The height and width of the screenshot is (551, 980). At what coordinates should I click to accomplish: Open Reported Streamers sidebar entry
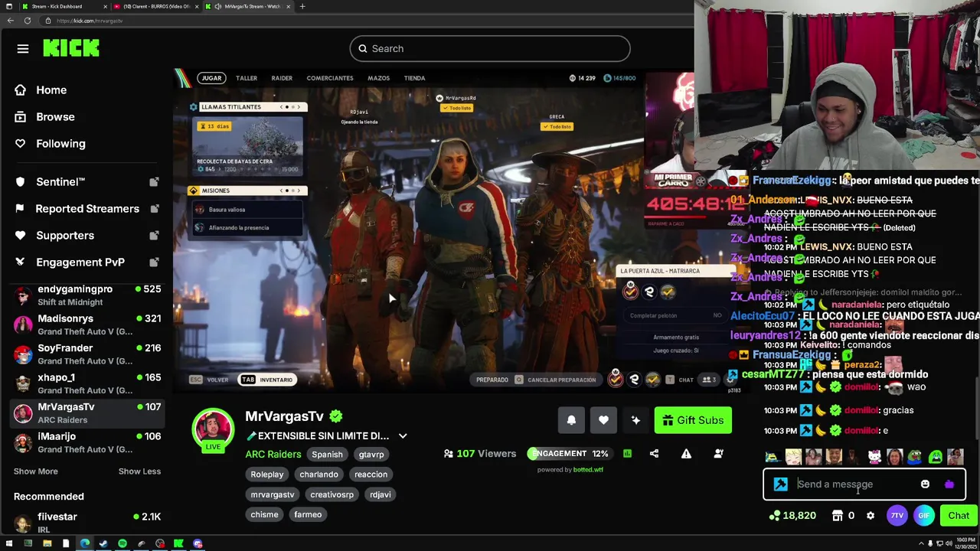(87, 209)
